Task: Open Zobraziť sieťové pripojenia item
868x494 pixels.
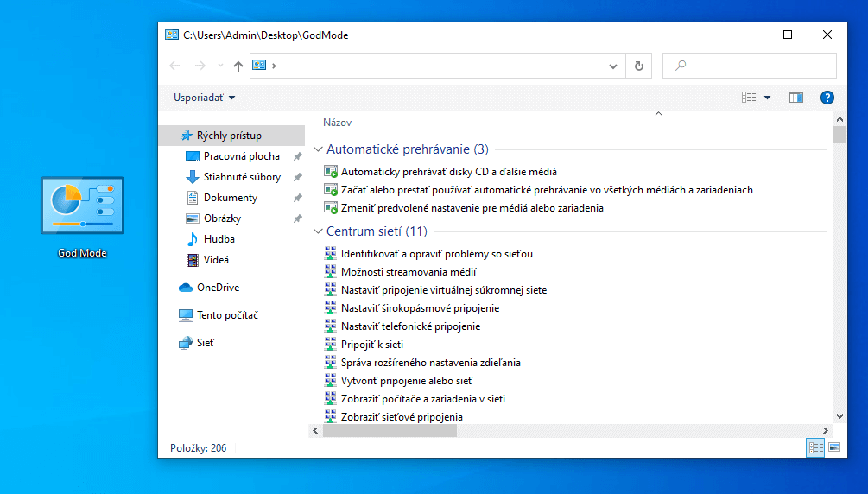Action: (x=402, y=417)
